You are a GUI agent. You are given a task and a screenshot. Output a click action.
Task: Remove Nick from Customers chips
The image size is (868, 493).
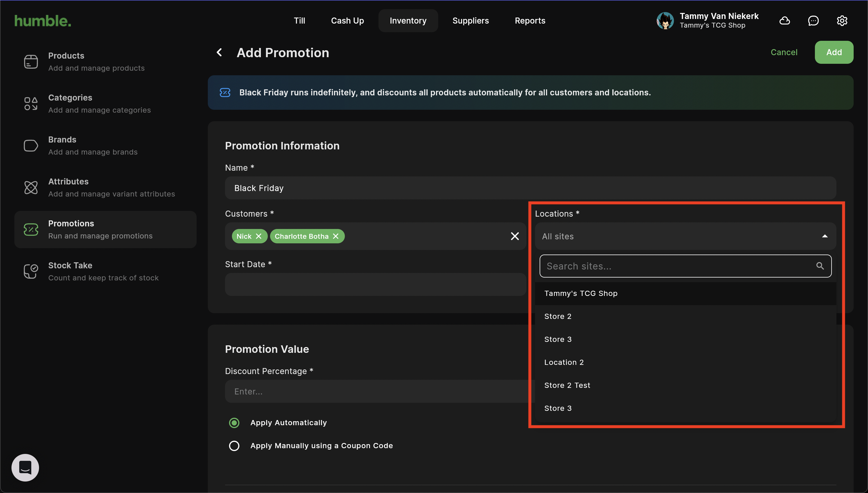[259, 236]
